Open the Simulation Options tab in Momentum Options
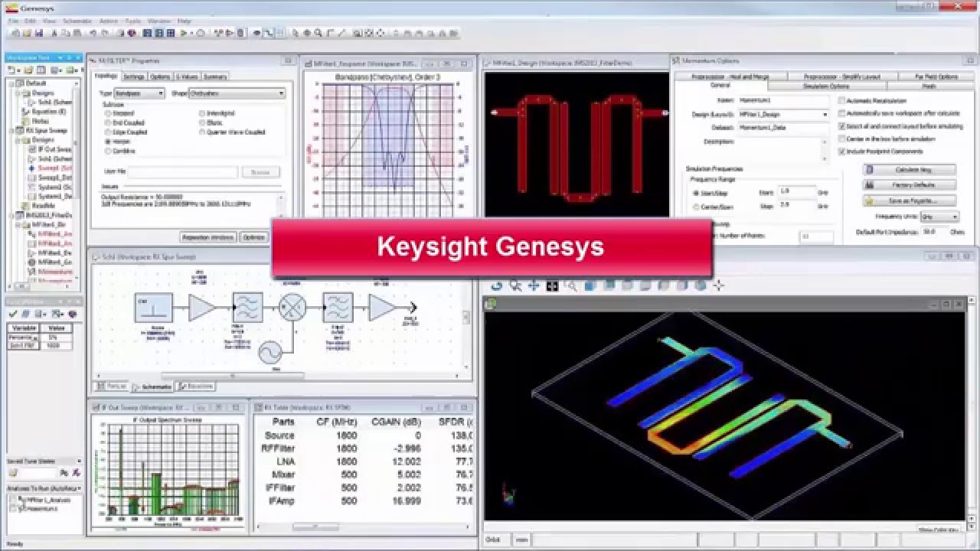 point(826,86)
